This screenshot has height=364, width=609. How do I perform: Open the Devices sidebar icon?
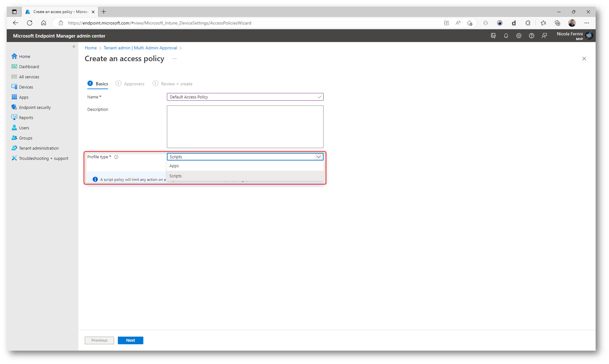click(14, 87)
